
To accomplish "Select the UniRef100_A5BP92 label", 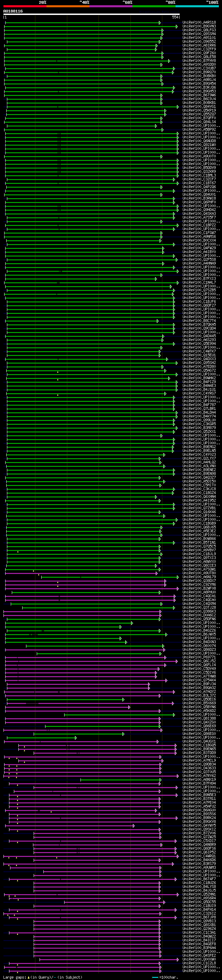I will pyautogui.click(x=199, y=130).
